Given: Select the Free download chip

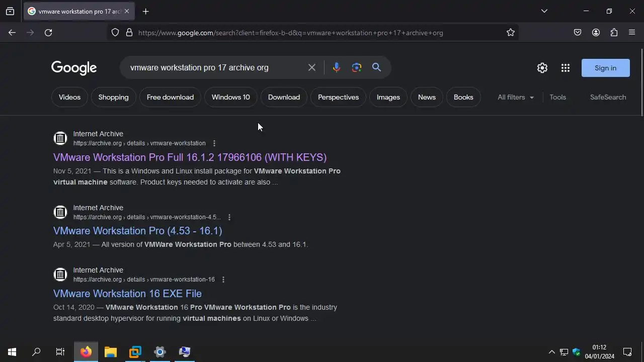Looking at the screenshot, I should (170, 97).
